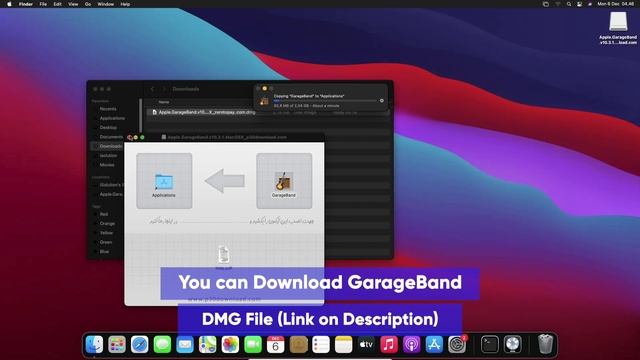
Task: Select Recents in the Finder sidebar
Action: pos(108,109)
